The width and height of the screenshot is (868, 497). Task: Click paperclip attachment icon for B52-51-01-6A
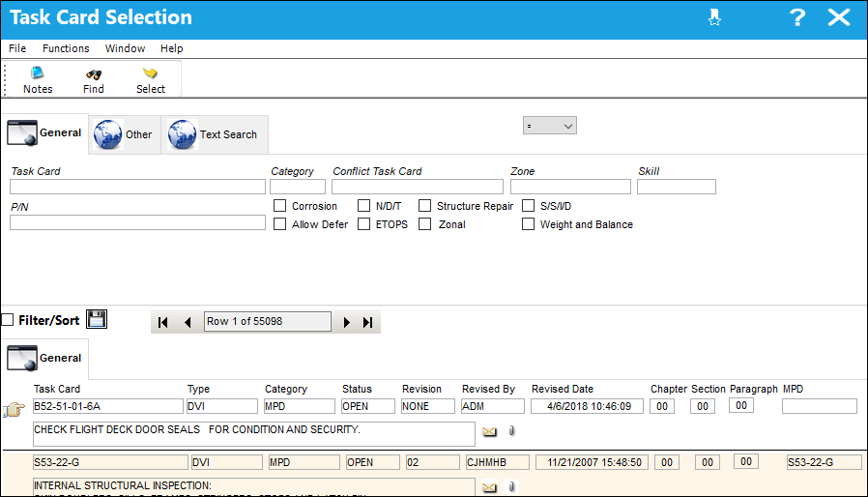tap(512, 430)
